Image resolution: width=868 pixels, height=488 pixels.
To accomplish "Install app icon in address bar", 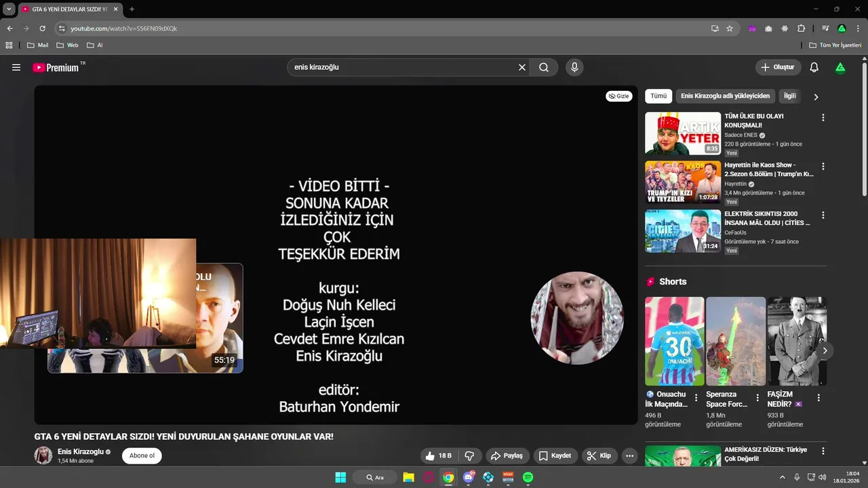I will click(x=715, y=28).
